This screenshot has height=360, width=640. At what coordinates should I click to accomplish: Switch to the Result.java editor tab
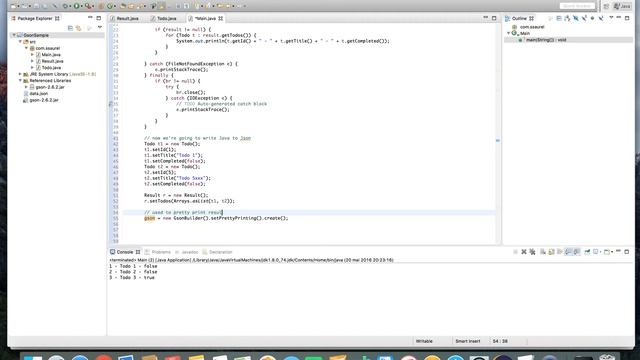click(124, 18)
